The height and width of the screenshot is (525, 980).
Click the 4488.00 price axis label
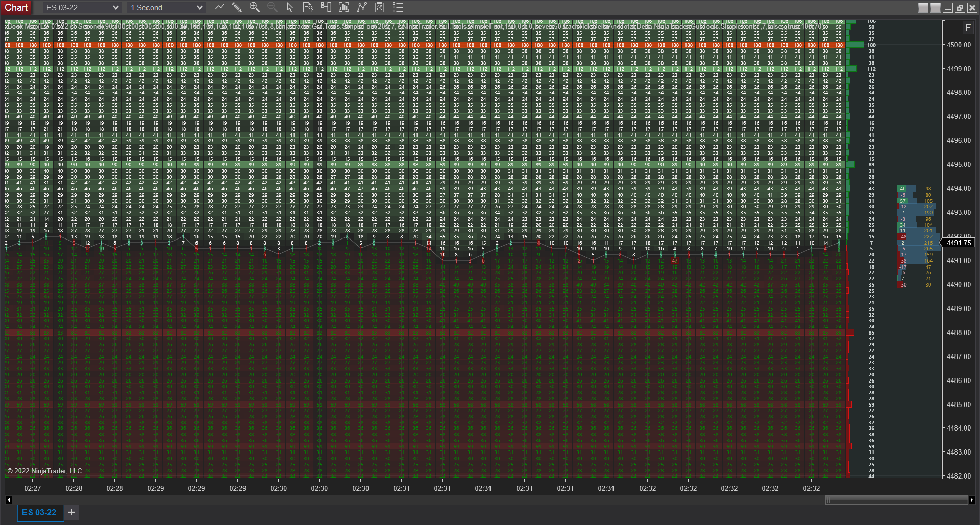pos(959,332)
